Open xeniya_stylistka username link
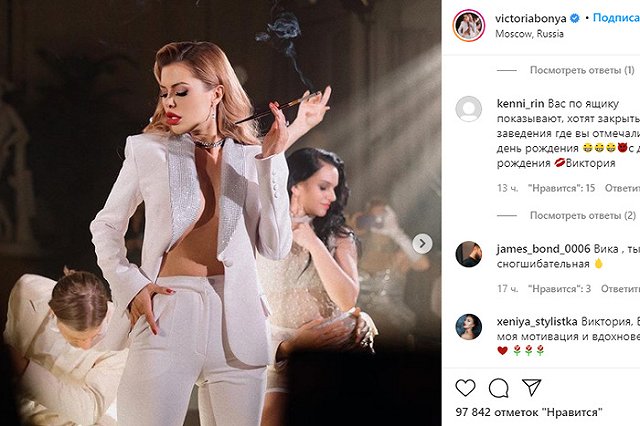Image resolution: width=640 pixels, height=426 pixels. point(544,320)
